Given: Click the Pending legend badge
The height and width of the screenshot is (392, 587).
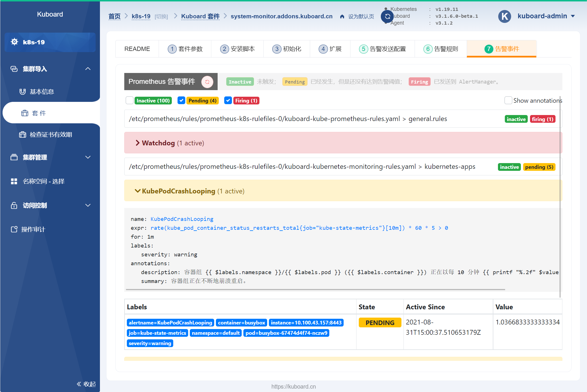Looking at the screenshot, I should [295, 82].
